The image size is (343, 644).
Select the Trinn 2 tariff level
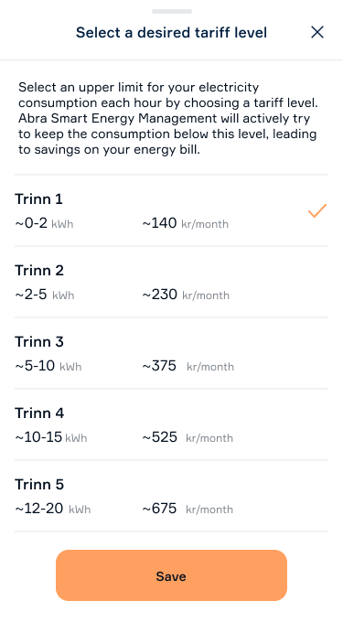171,282
